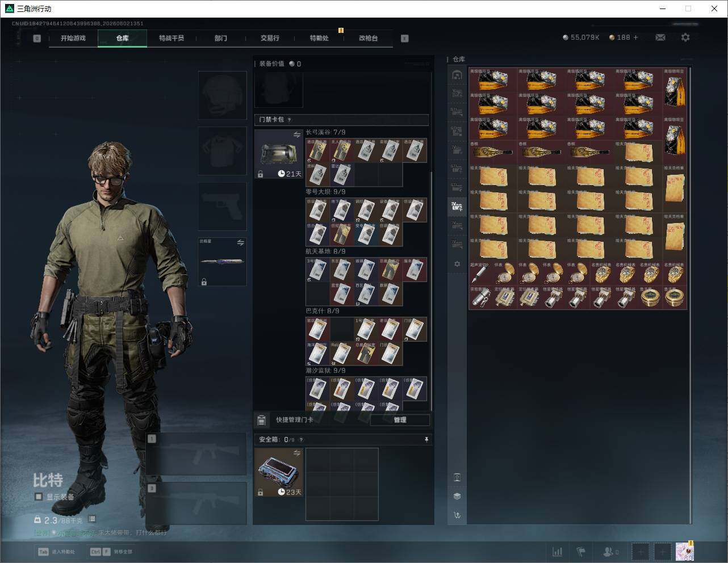728x563 pixels.
Task: Click the pin icon beside 安全箱
Action: (x=426, y=439)
